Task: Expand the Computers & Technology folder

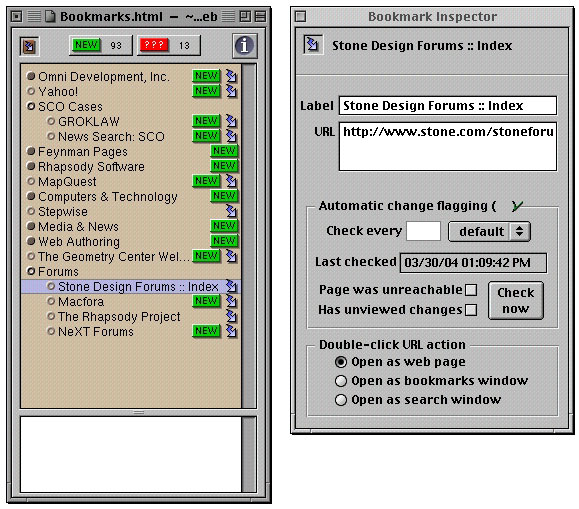Action: coord(31,196)
